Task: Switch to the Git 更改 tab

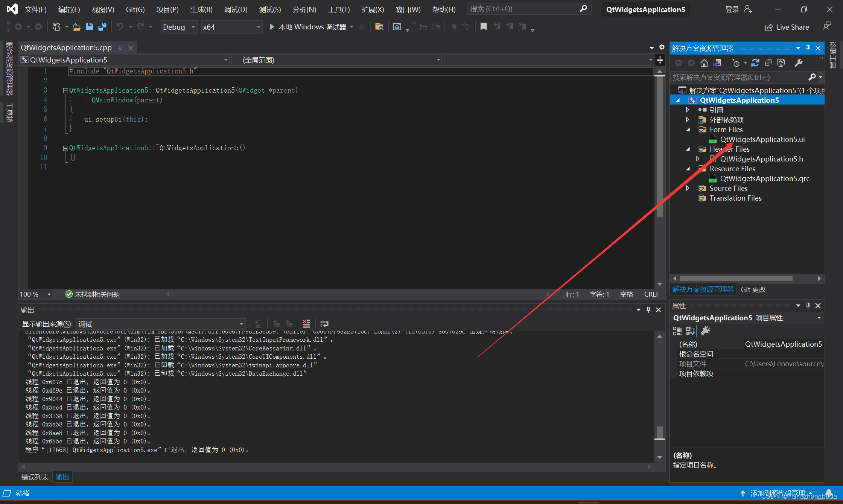Action: pos(753,289)
